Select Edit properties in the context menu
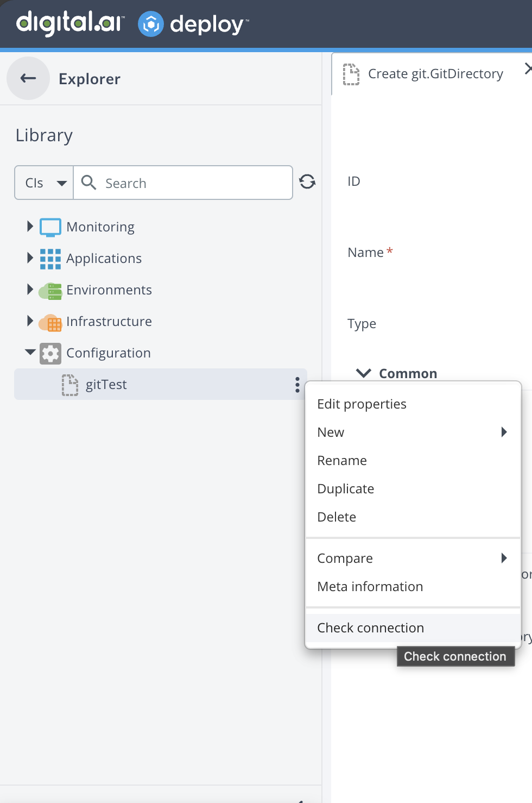 coord(362,404)
